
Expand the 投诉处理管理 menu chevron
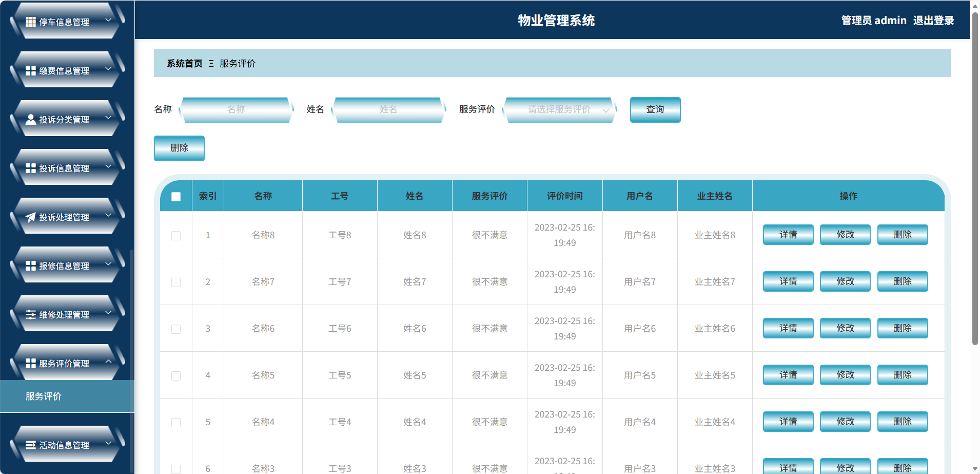(x=108, y=215)
